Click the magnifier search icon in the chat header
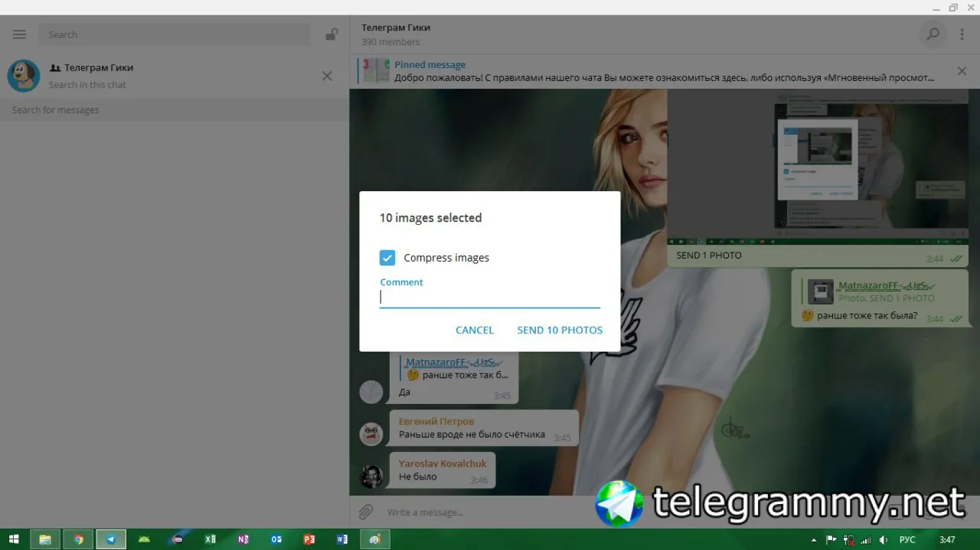 tap(933, 34)
